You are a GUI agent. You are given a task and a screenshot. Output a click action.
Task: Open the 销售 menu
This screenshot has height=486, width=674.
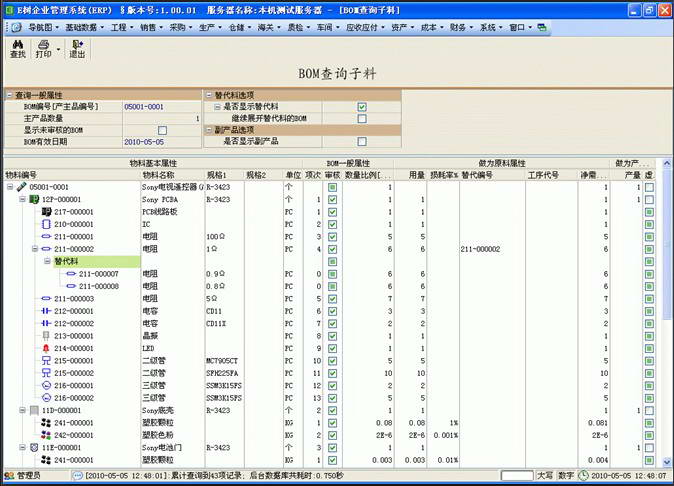tap(151, 28)
